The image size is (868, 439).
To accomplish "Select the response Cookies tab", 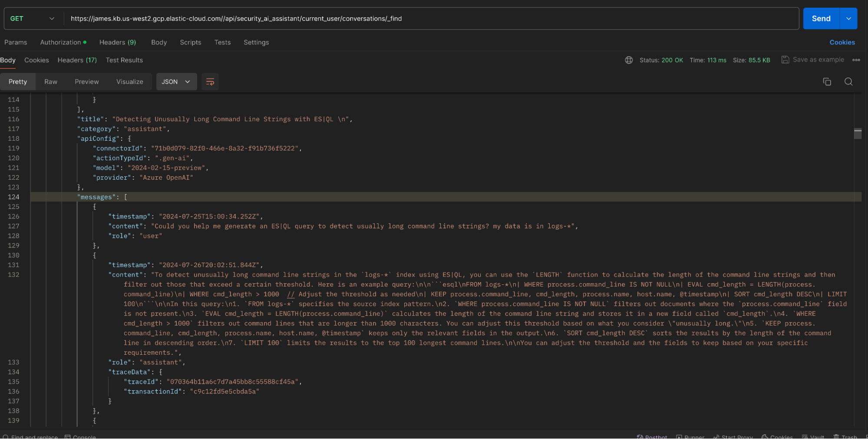I will [x=36, y=60].
